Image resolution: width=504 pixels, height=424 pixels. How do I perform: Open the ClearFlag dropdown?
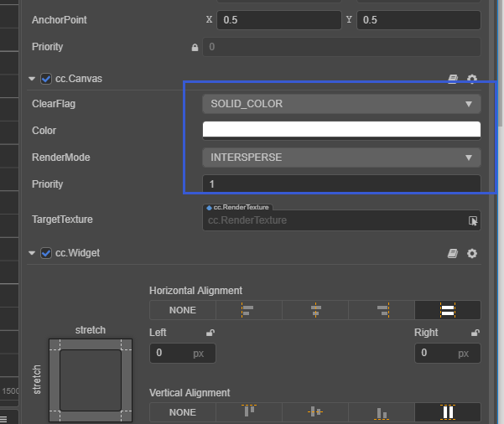click(x=341, y=104)
